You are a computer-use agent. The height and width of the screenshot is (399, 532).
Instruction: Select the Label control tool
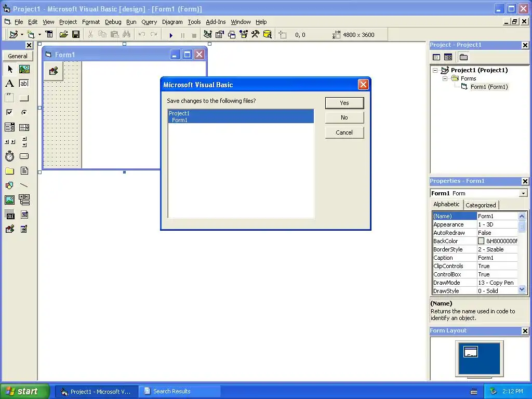point(10,84)
